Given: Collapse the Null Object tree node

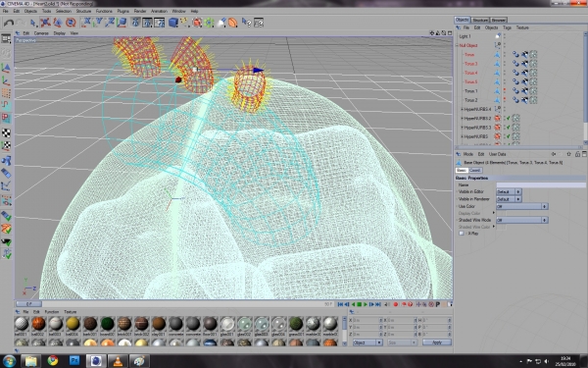Looking at the screenshot, I should coord(457,45).
